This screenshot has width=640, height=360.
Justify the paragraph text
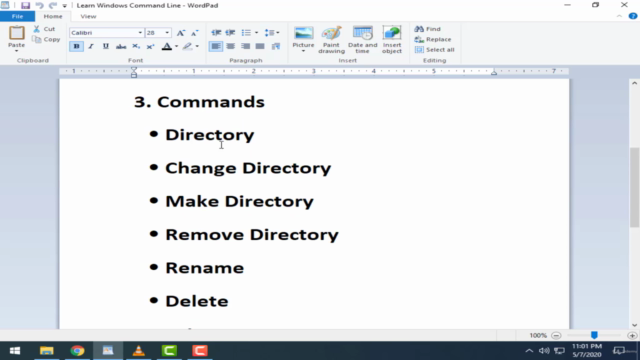tap(260, 46)
